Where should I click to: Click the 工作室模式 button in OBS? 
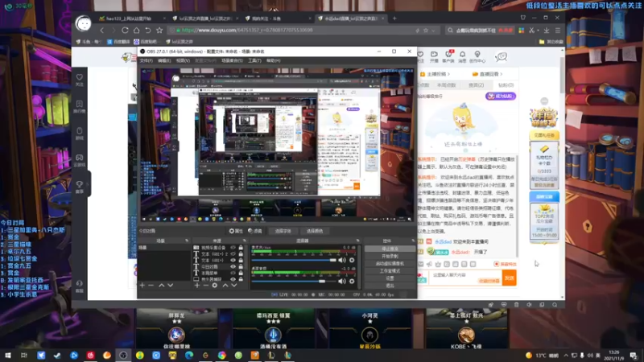pos(390,271)
